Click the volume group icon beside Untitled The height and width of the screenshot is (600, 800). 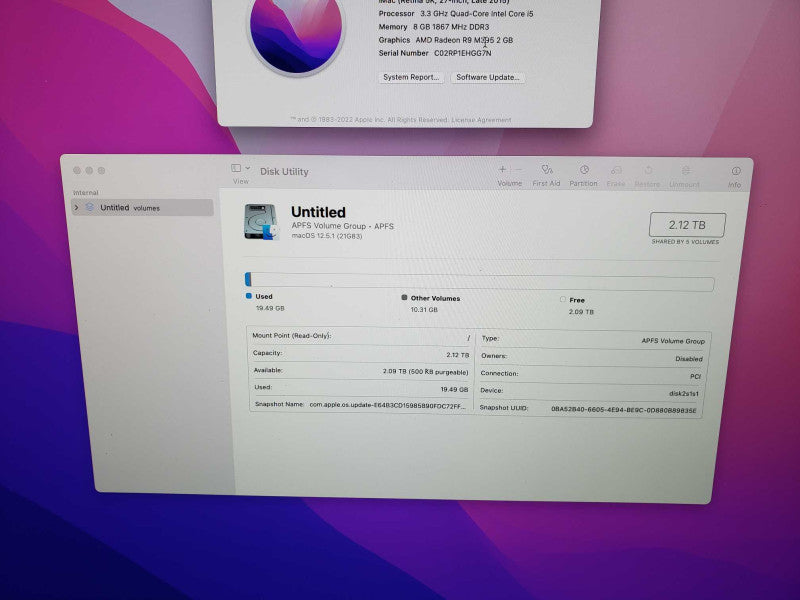(x=90, y=207)
